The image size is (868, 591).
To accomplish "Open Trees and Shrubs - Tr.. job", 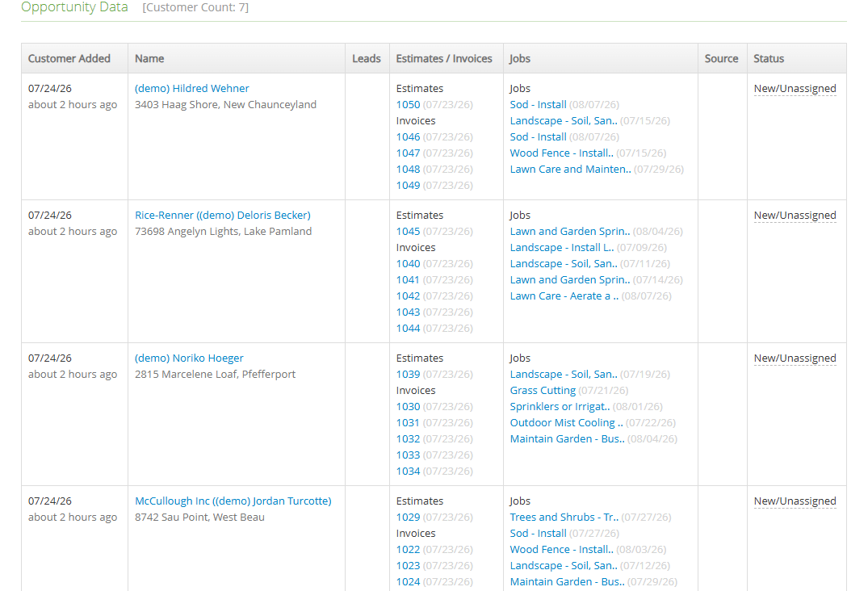I will click(564, 517).
